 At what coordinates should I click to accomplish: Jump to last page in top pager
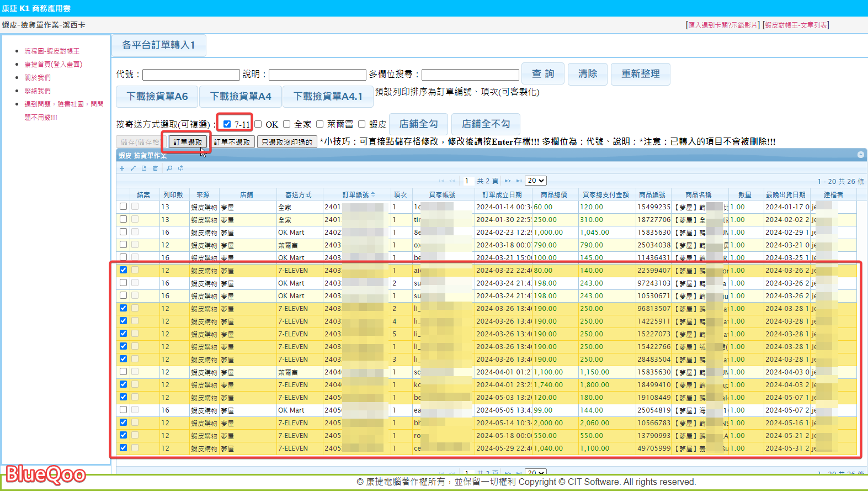tap(519, 181)
